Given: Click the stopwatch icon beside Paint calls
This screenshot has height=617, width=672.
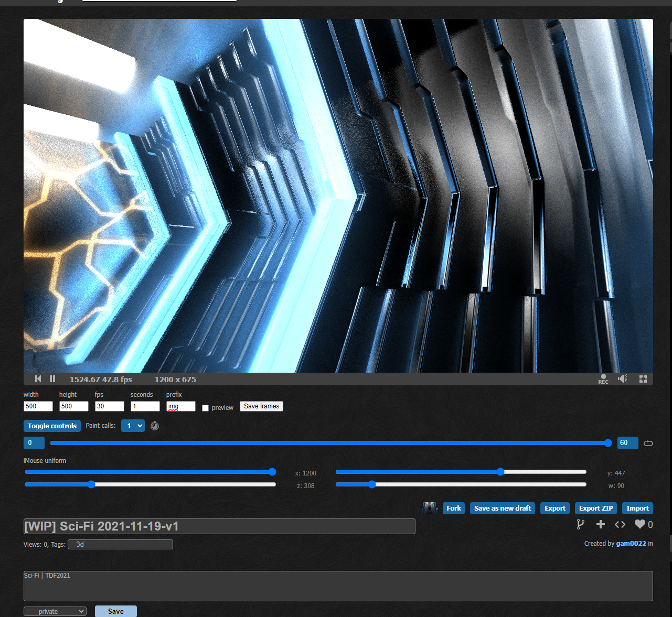Looking at the screenshot, I should 155,426.
